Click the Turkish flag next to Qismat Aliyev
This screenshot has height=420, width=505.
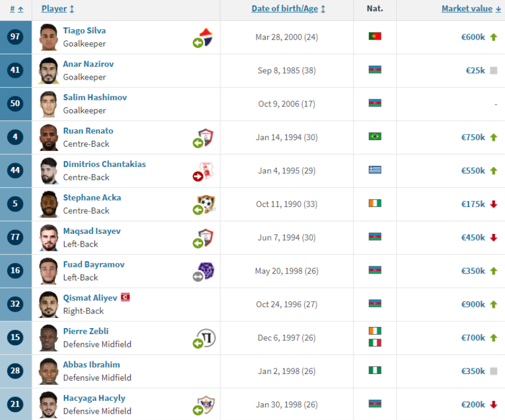[x=125, y=297]
